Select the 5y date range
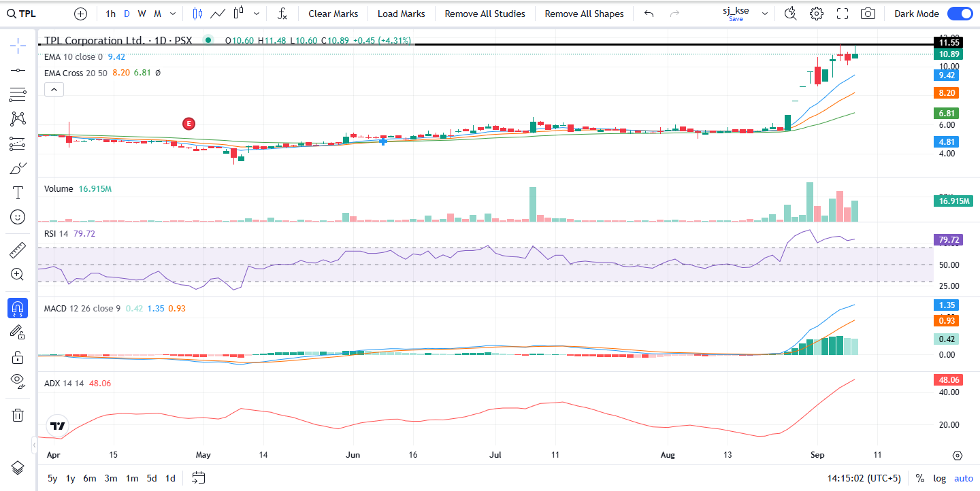980x491 pixels. click(52, 478)
